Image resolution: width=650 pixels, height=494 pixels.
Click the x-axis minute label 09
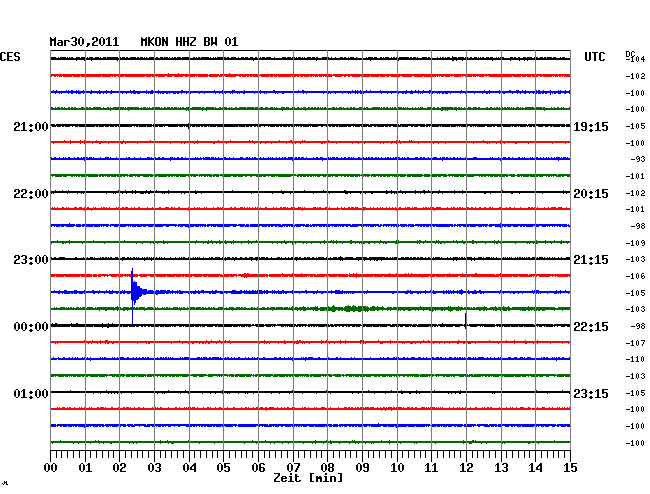click(362, 468)
